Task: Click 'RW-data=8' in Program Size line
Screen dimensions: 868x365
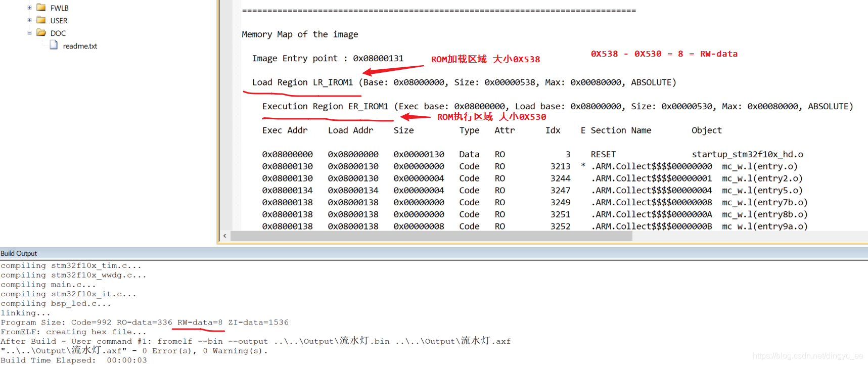Action: click(x=200, y=323)
